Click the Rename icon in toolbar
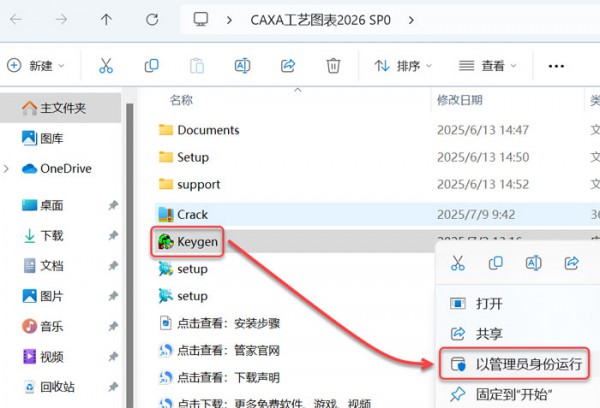Viewport: 600px width, 408px height. (242, 66)
